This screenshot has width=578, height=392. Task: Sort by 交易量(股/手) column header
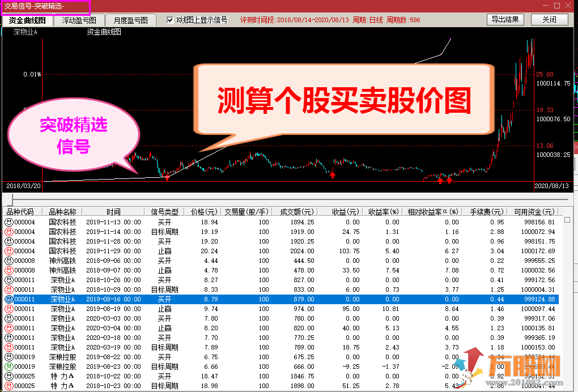pos(247,212)
